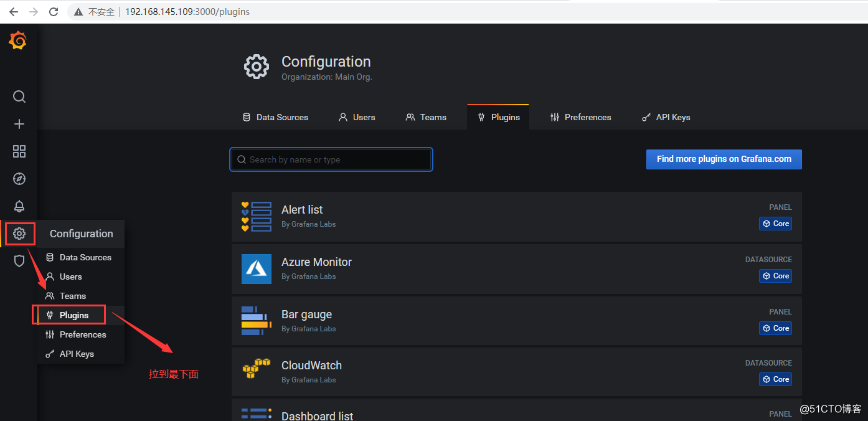Click the Azure Monitor plugin logo
The height and width of the screenshot is (421, 868).
tap(257, 269)
